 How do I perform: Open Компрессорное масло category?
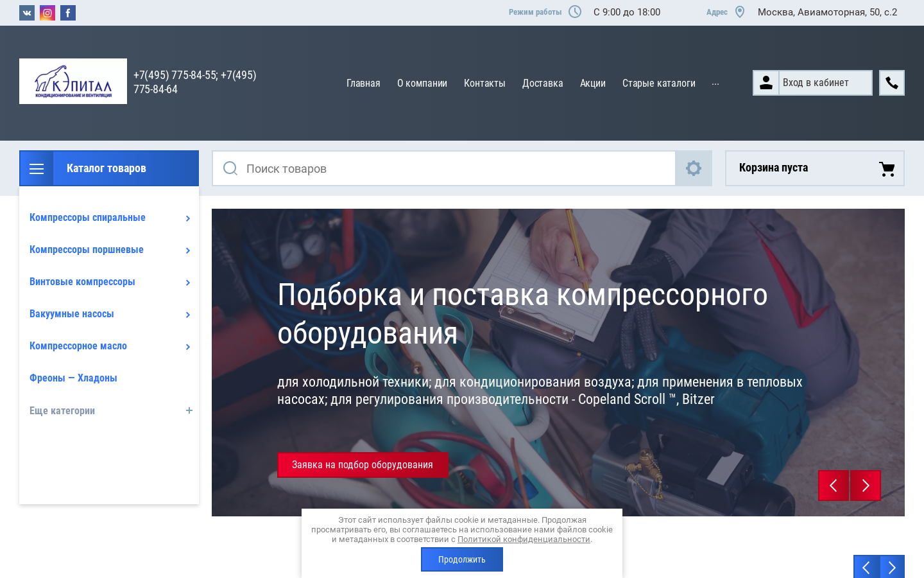[78, 346]
